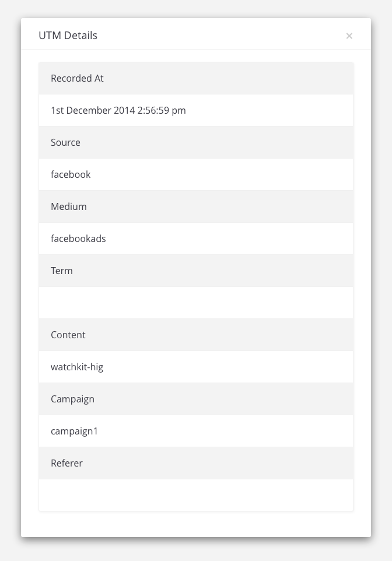Image resolution: width=392 pixels, height=561 pixels.
Task: Close the UTM Details dialog
Action: point(349,36)
